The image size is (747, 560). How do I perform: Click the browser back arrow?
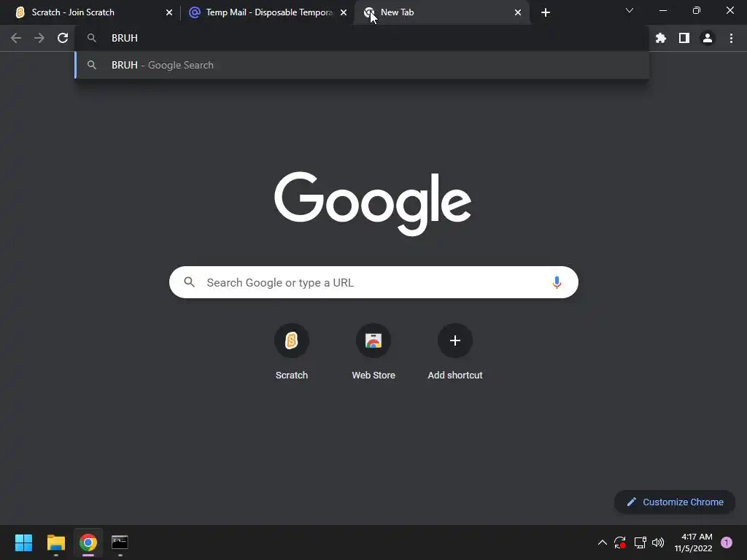click(16, 38)
